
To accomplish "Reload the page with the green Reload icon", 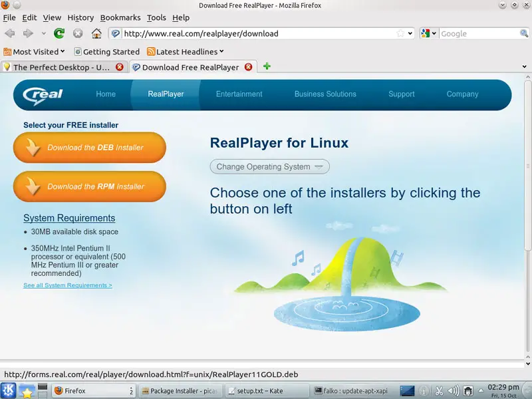I will (59, 33).
